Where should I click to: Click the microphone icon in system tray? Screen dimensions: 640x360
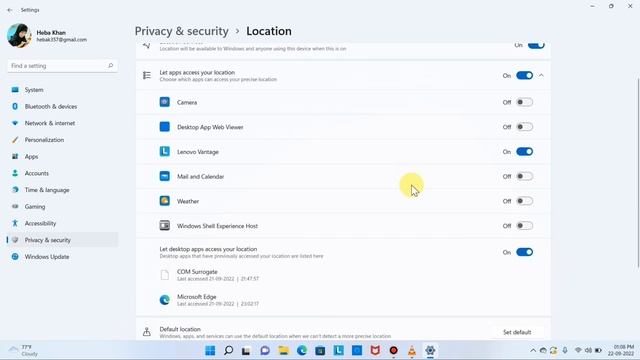tap(565, 351)
